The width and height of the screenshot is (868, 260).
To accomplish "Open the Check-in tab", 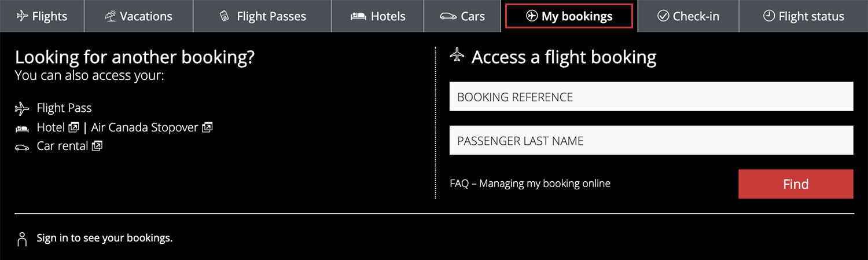I will (x=688, y=16).
